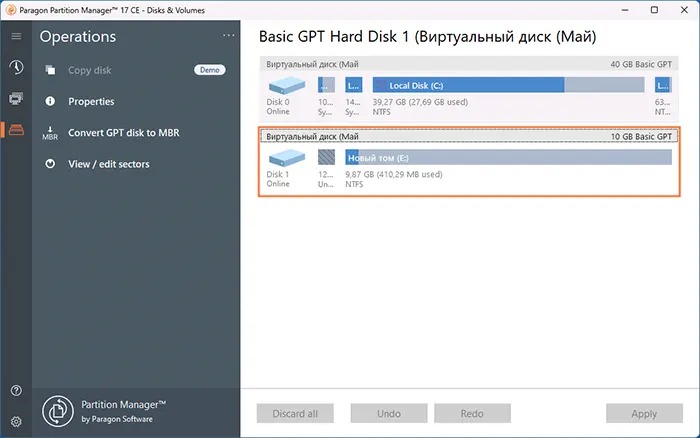The height and width of the screenshot is (438, 700).
Task: Maximize the Paragon Partition Manager window
Action: point(654,10)
